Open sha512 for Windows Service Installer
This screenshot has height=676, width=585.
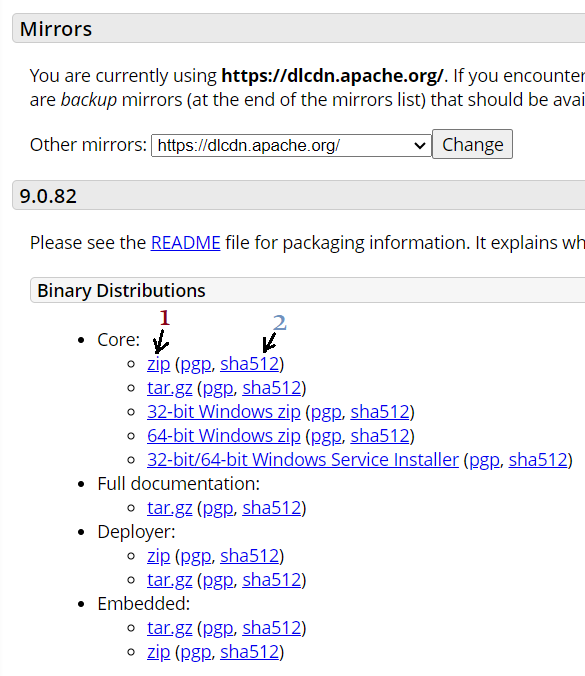538,460
